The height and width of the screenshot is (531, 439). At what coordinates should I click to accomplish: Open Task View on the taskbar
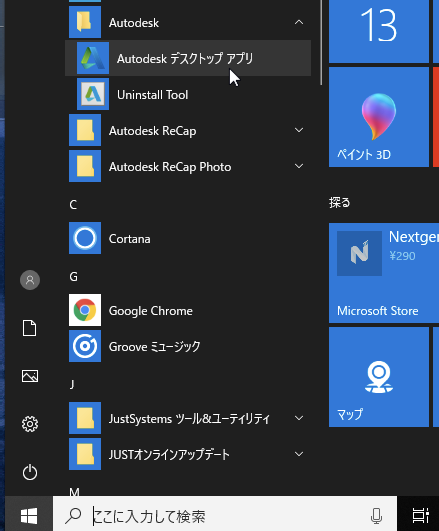(x=420, y=515)
